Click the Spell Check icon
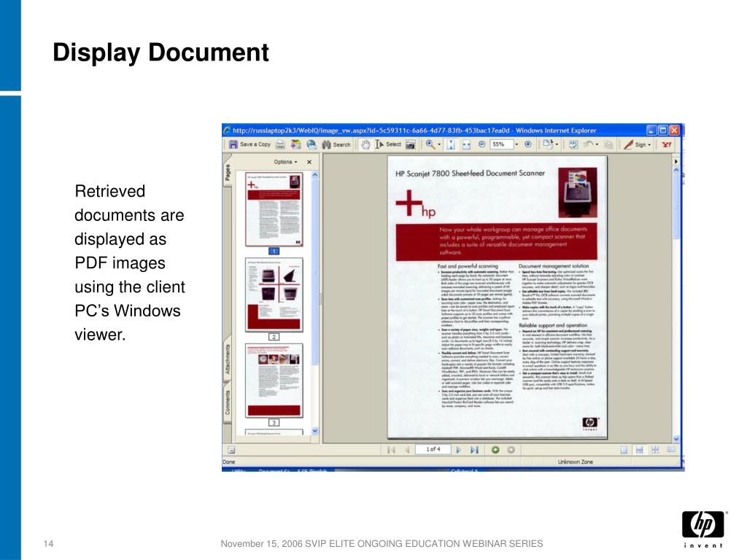This screenshot has width=747, height=560. coord(573,144)
